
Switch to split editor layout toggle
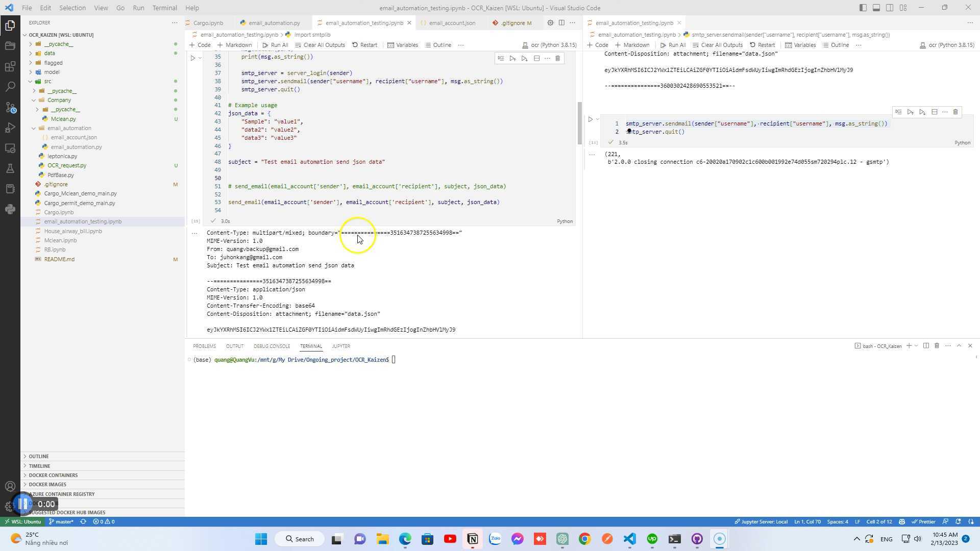(x=561, y=23)
